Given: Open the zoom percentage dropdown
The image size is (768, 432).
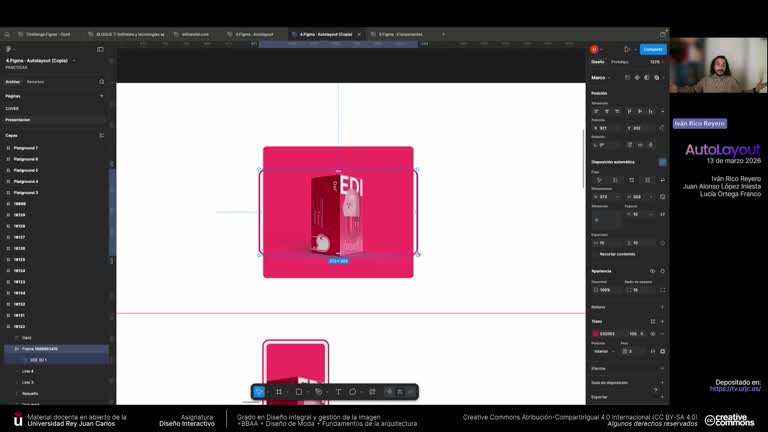Looking at the screenshot, I should [x=657, y=62].
